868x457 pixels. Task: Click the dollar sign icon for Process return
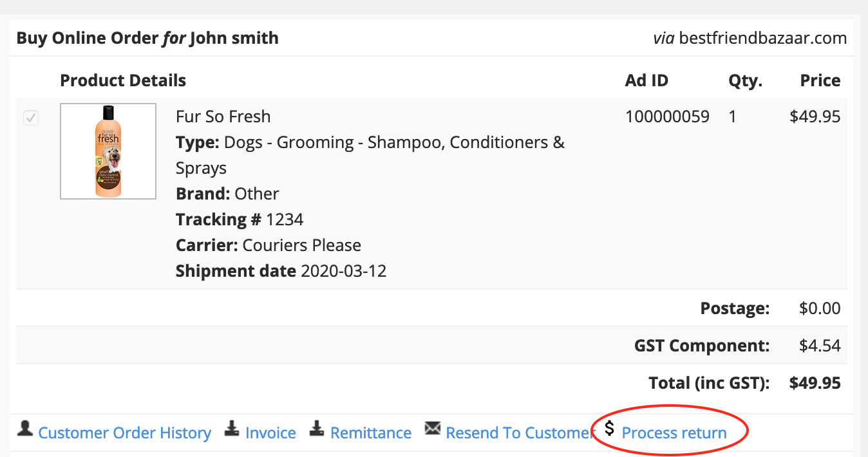coord(609,427)
